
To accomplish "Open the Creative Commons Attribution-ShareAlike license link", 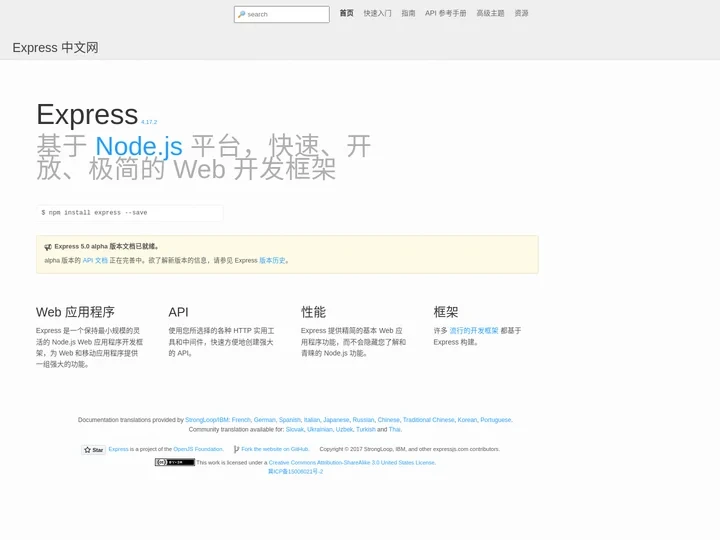I will (x=352, y=462).
